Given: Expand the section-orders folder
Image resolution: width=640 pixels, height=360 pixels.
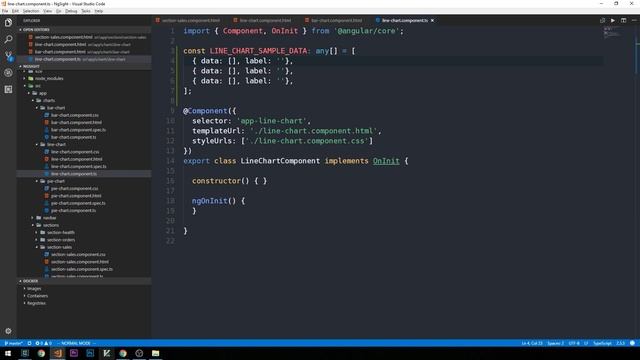Looking at the screenshot, I should (x=61, y=240).
